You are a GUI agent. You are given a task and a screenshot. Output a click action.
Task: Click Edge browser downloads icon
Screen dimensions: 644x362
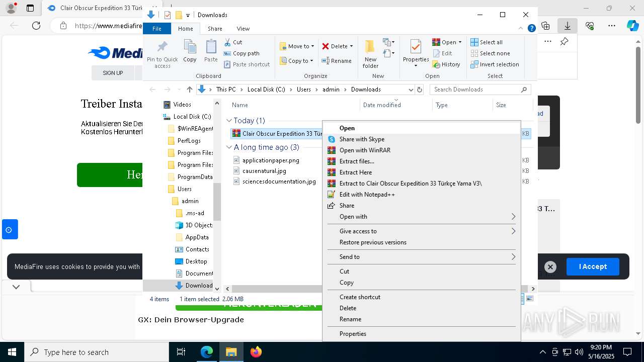[568, 26]
